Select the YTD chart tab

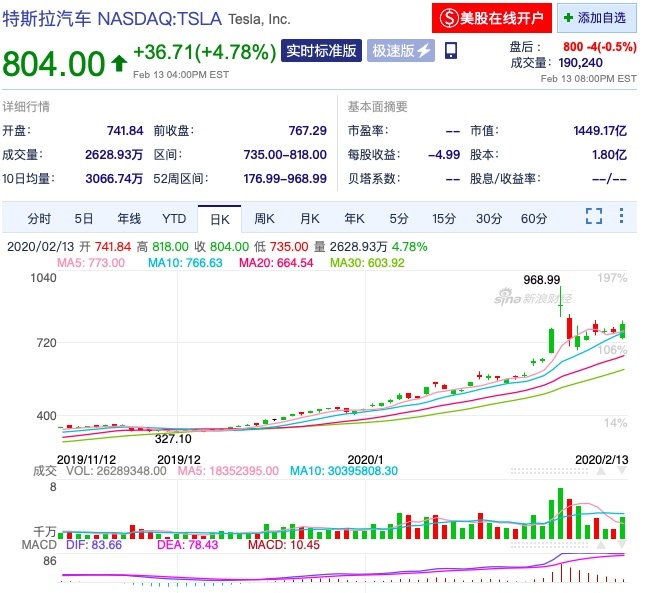click(174, 218)
